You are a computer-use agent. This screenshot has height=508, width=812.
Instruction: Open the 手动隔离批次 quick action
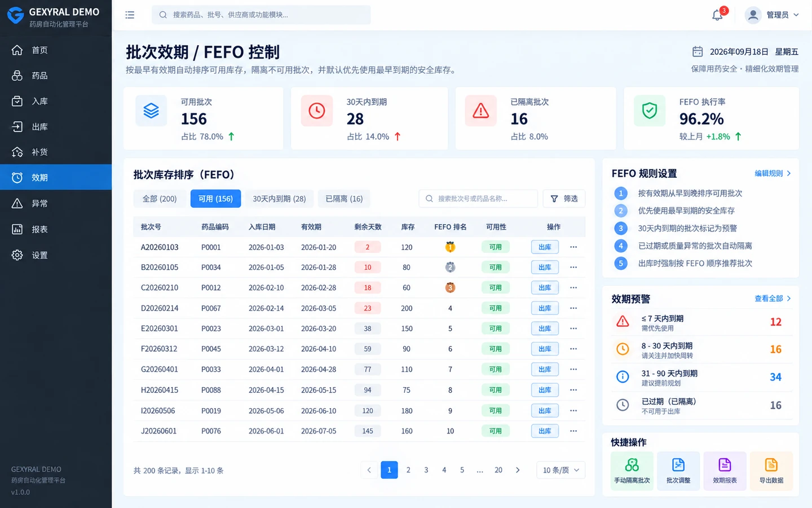click(632, 471)
